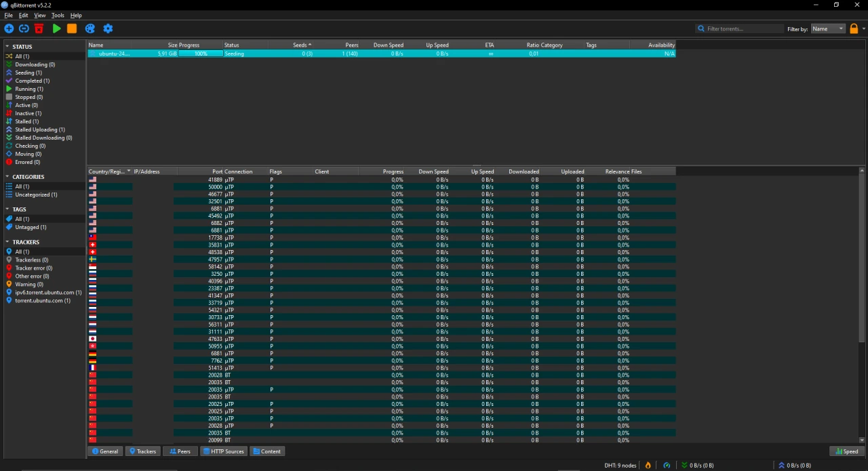Click the orange Stop torrent square icon
Screen dimensions: 868x471
(x=72, y=28)
